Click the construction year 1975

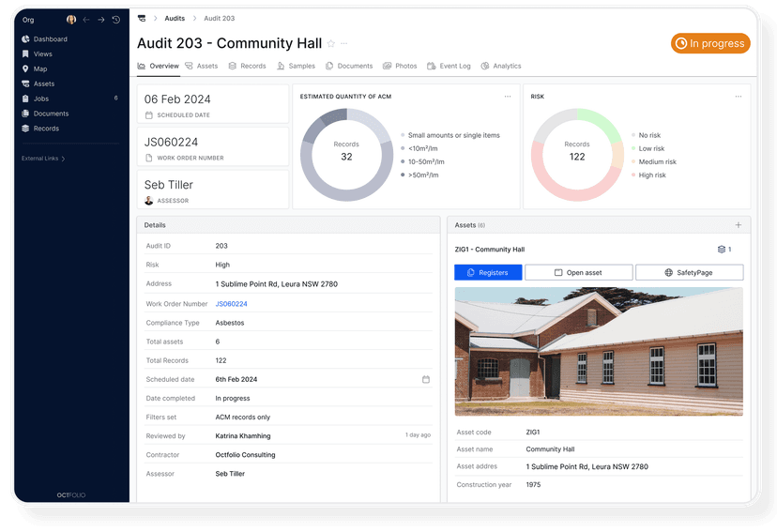click(533, 484)
